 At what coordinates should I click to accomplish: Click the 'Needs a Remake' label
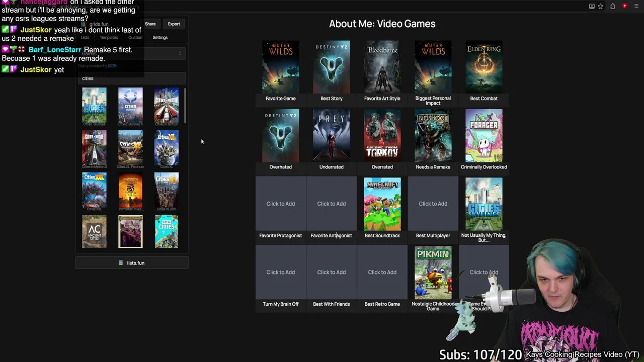[x=433, y=167]
